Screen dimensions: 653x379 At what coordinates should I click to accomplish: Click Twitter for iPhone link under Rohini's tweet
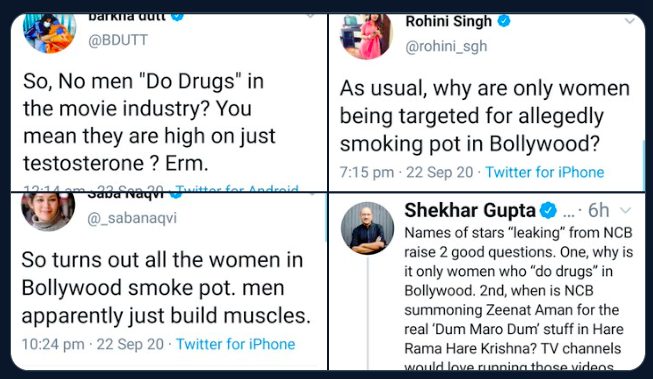[x=545, y=172]
